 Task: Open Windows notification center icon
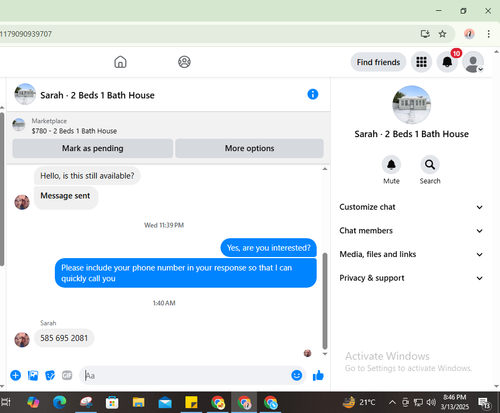(484, 403)
